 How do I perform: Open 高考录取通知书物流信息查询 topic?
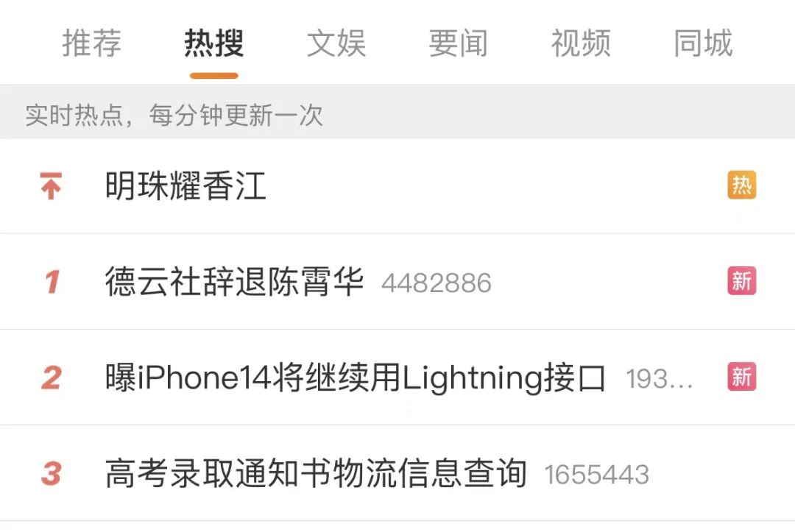click(x=316, y=473)
